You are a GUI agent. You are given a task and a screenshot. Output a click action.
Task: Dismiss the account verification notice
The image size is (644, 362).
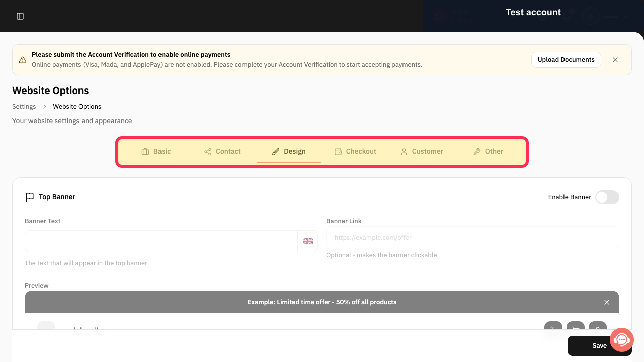[x=615, y=60]
